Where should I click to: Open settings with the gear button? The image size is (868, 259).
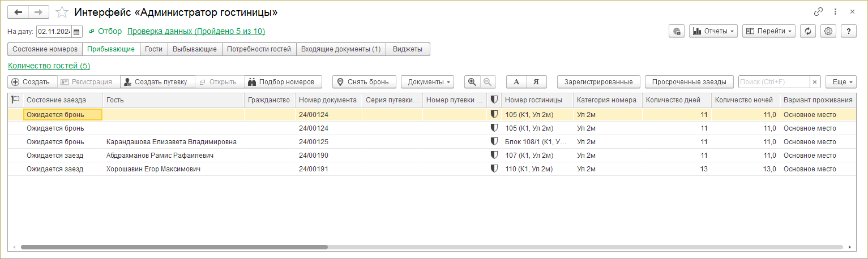coord(828,31)
